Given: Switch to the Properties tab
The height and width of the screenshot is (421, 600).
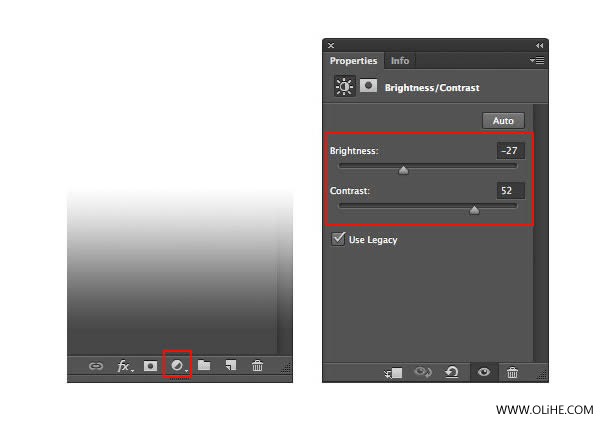Looking at the screenshot, I should (353, 60).
